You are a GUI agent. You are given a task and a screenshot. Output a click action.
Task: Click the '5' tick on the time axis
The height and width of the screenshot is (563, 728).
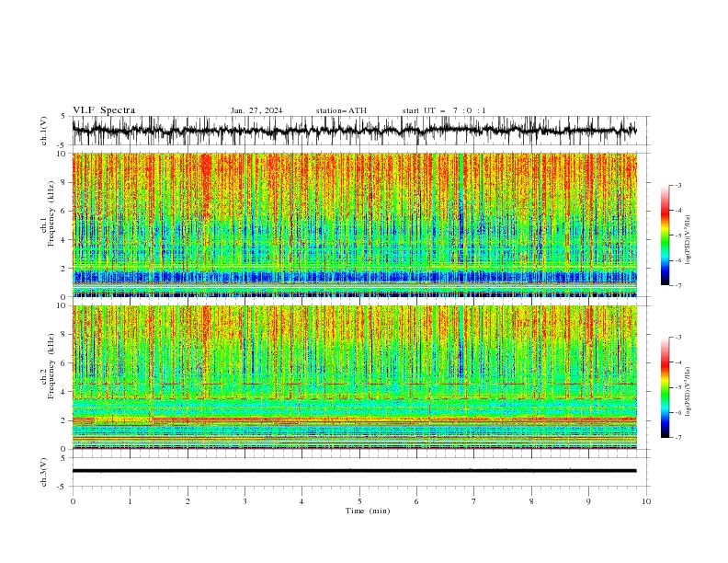click(x=359, y=501)
